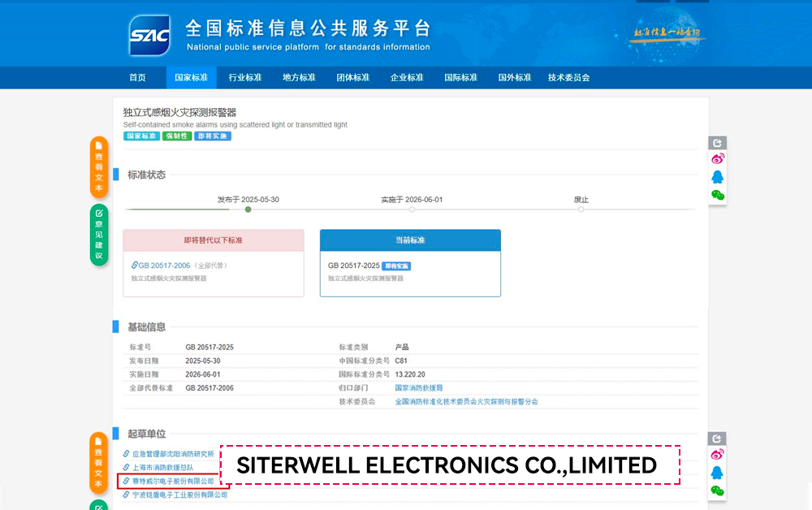Click the 标准状态 section heading
The image size is (812, 510).
(x=146, y=175)
